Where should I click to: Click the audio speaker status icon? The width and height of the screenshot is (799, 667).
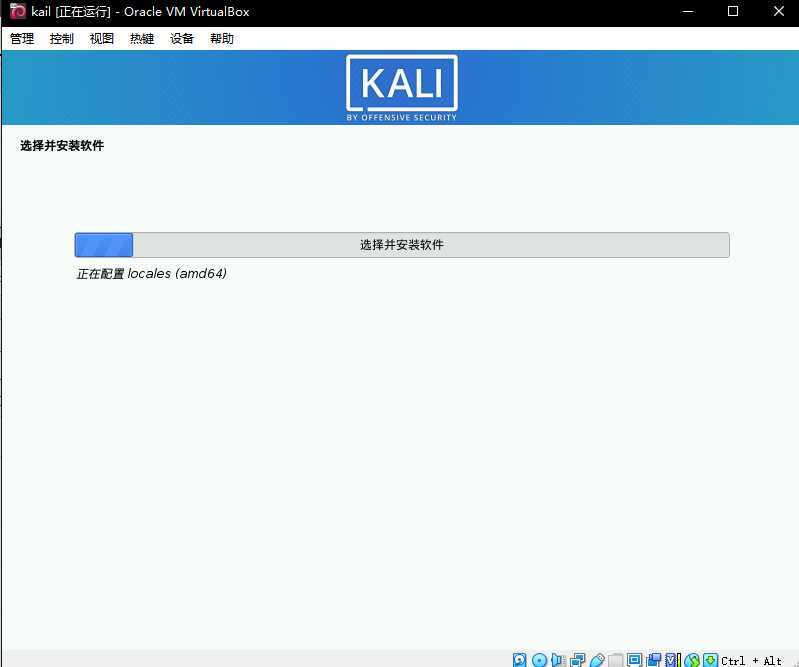(x=558, y=660)
